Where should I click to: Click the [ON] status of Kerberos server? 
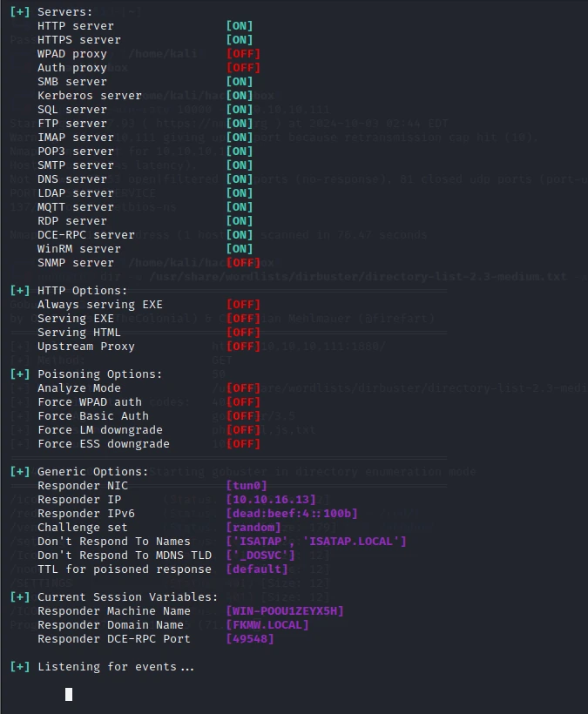point(240,96)
